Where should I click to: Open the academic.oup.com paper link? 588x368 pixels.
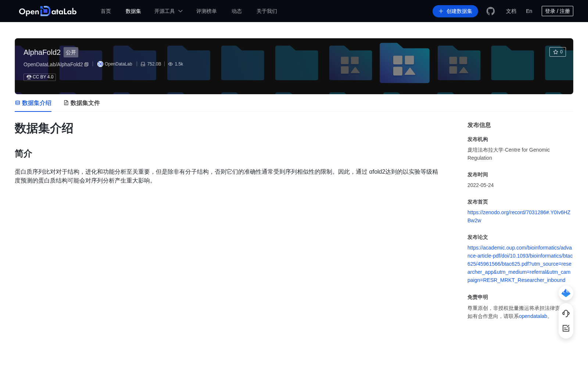click(520, 264)
